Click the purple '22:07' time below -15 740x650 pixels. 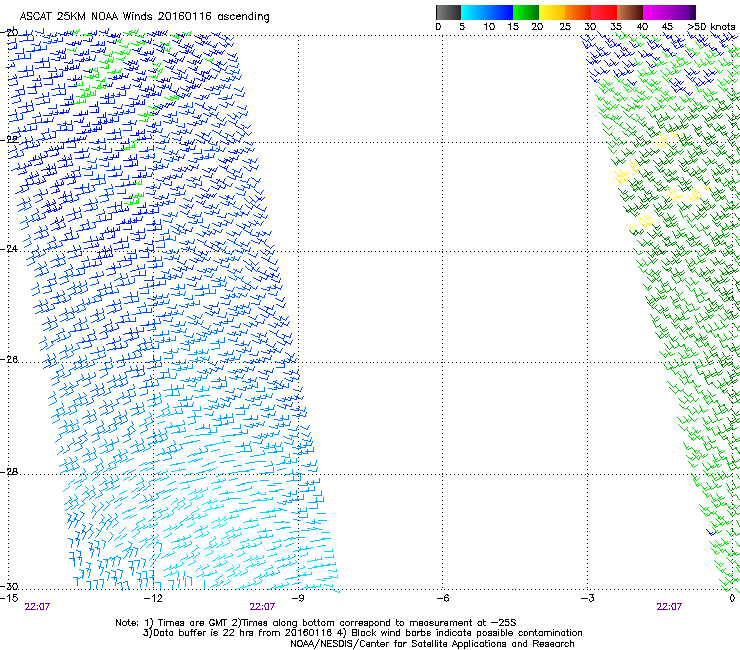[37, 607]
